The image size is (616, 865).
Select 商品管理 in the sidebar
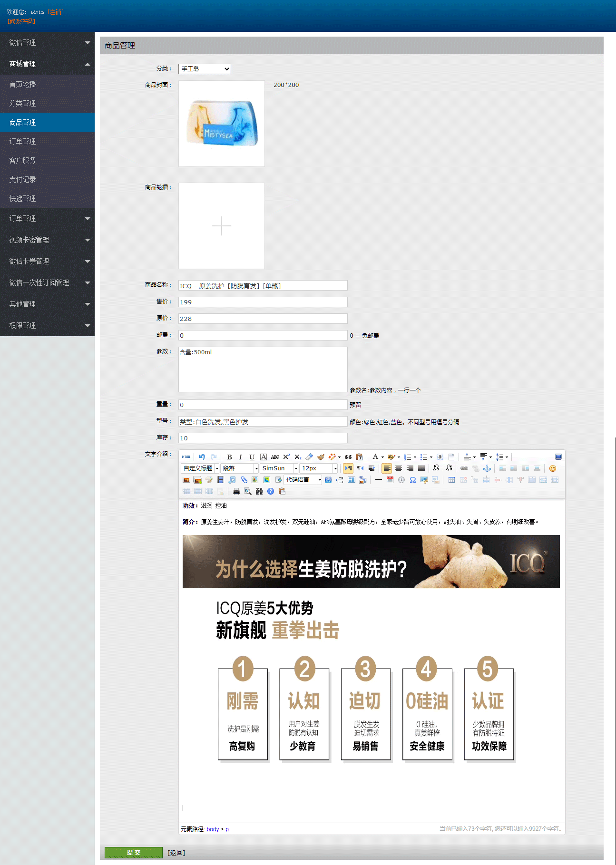[47, 122]
